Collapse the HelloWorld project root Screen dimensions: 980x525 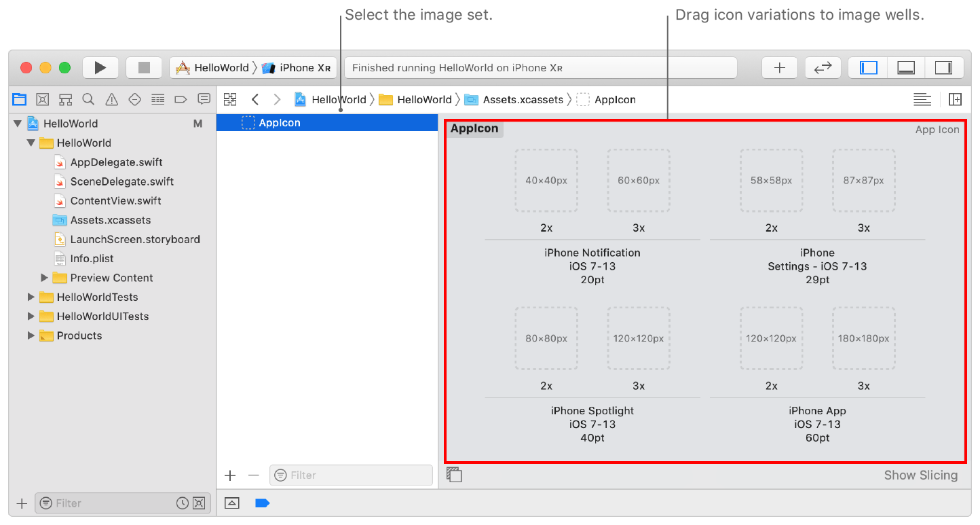click(18, 124)
